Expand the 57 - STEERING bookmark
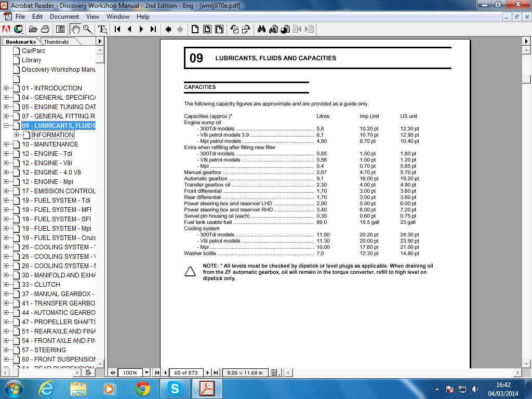532x399 pixels. 6,350
